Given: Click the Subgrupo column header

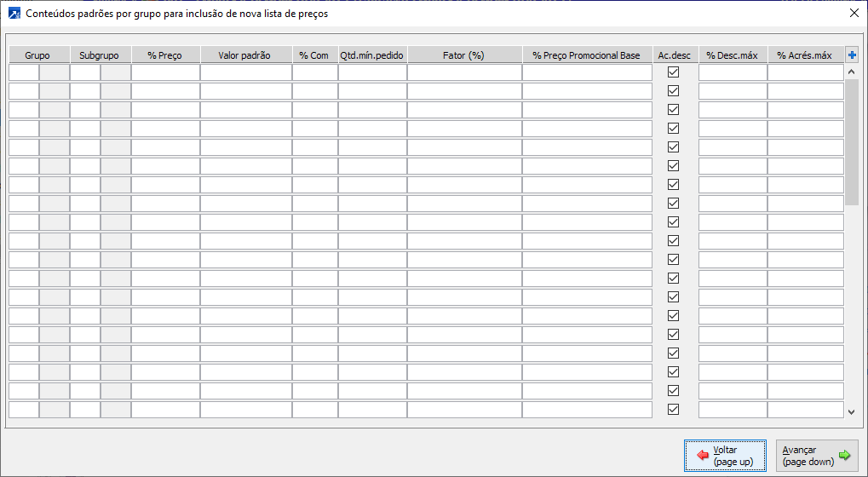Looking at the screenshot, I should (x=101, y=55).
